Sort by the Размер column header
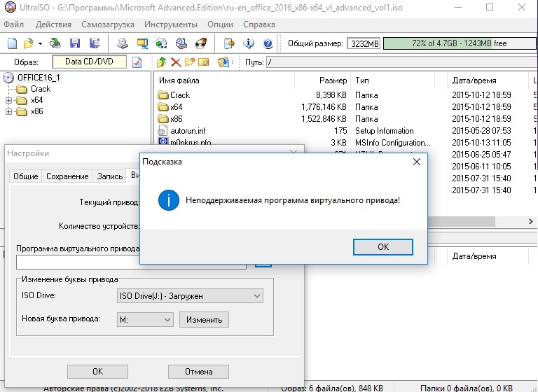The image size is (538, 392). coord(322,80)
